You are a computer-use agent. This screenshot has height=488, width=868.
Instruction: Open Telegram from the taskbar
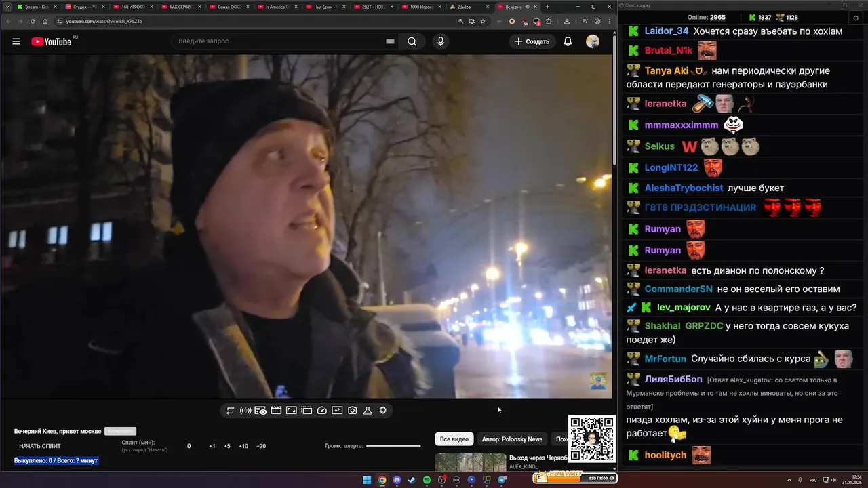502,480
